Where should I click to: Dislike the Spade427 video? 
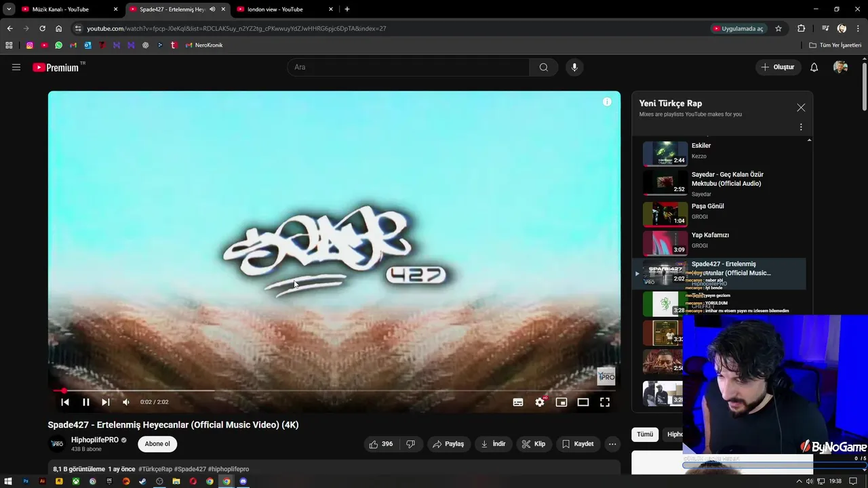click(410, 444)
